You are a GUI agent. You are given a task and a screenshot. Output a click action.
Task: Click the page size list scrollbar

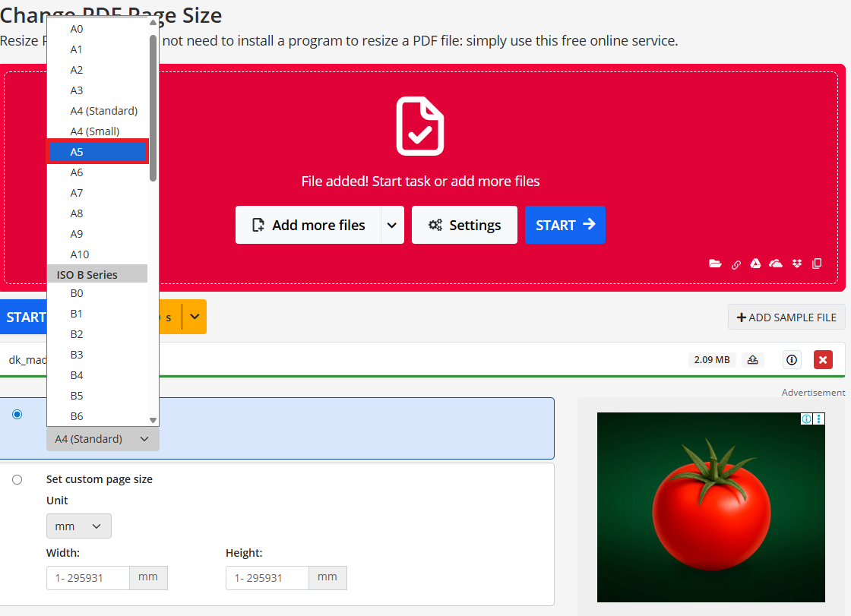tap(153, 106)
